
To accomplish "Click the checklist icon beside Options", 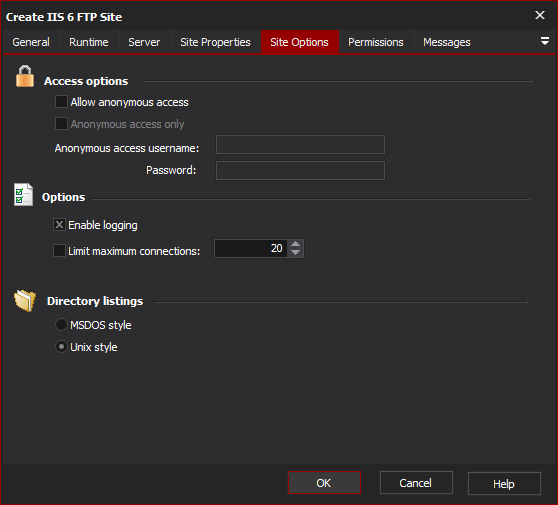I will coord(23,195).
